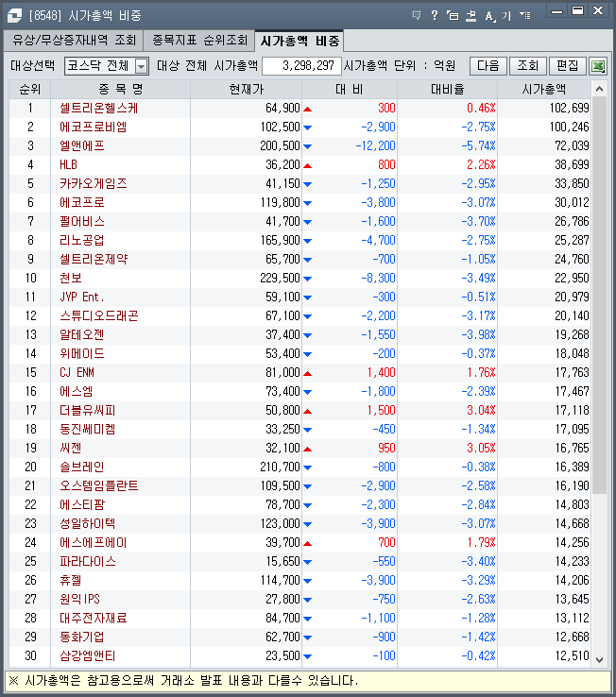Select stock 셀트리온제약
Screen dimensions: 616x697
94,259
